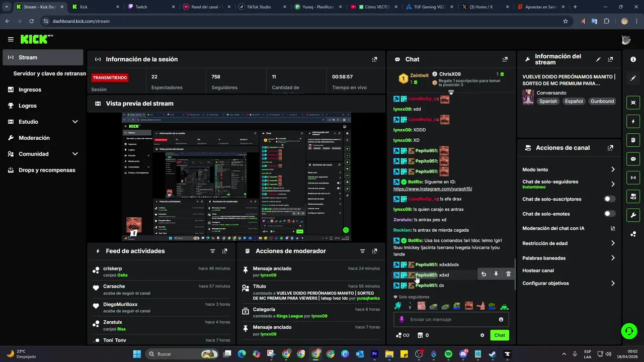The height and width of the screenshot is (362, 644).
Task: Pin Pepito951's xdxd message
Action: [496, 274]
